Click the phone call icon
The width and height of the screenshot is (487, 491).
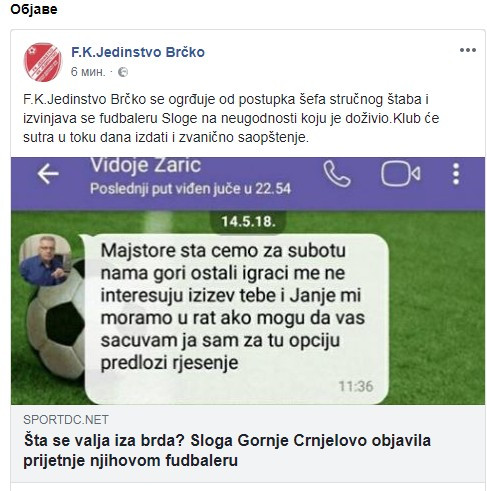337,174
